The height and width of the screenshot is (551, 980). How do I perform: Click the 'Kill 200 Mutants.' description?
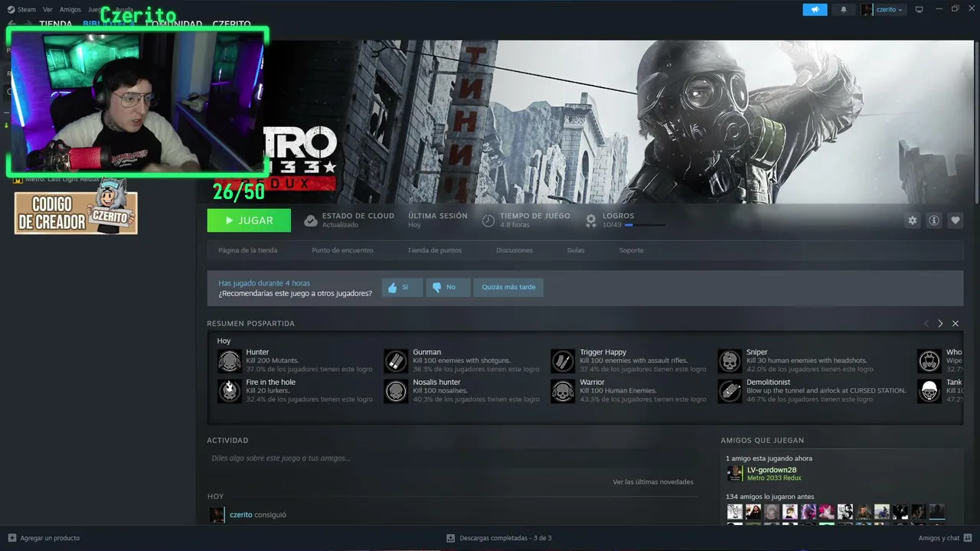[x=273, y=360]
